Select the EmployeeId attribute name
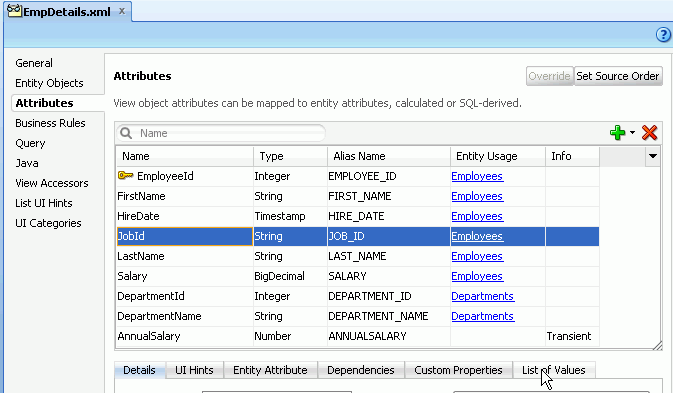The image size is (673, 393). (165, 176)
